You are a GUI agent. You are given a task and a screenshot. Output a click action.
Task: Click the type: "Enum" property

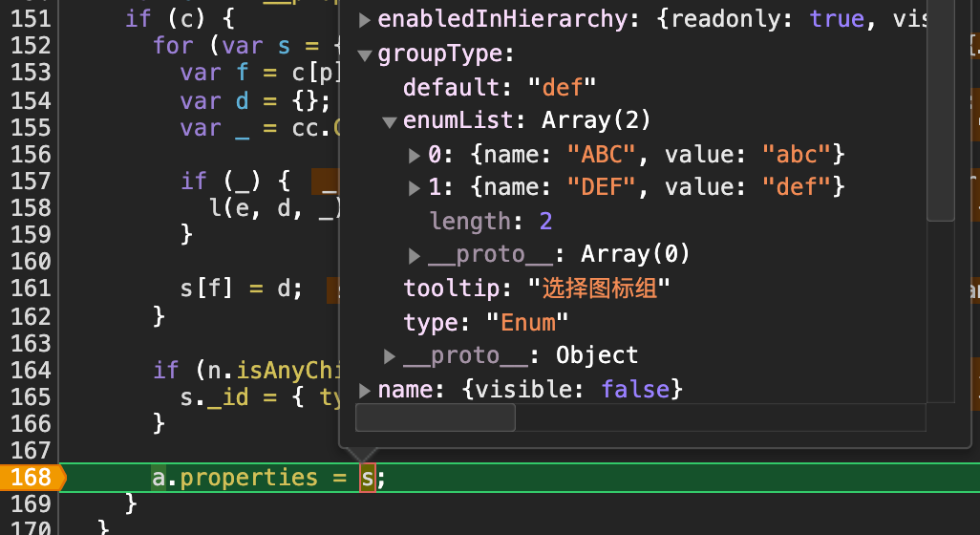pyautogui.click(x=485, y=323)
